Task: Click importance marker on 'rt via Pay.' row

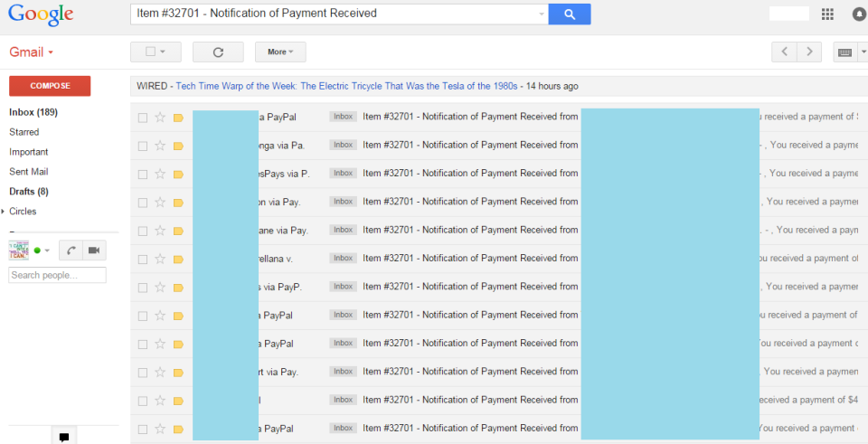Action: tap(178, 373)
